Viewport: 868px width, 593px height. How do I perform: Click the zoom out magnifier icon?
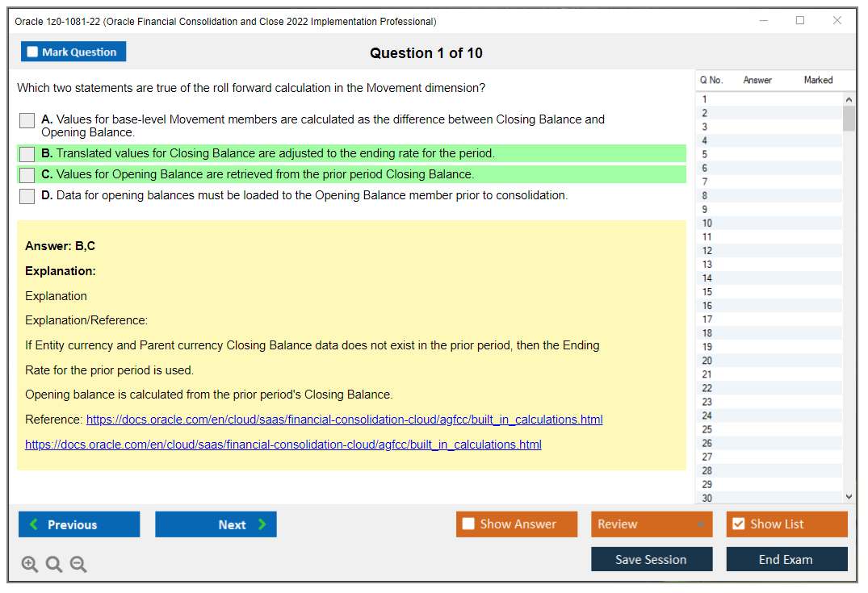(78, 565)
